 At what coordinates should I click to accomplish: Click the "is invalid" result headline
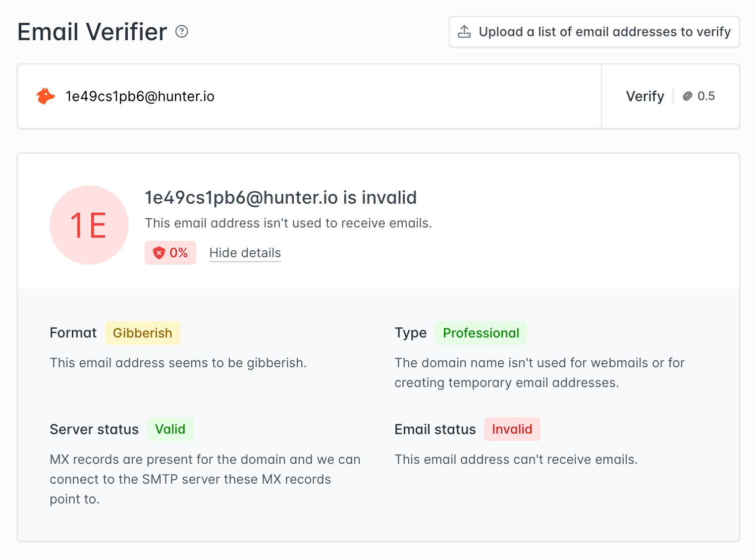[280, 198]
